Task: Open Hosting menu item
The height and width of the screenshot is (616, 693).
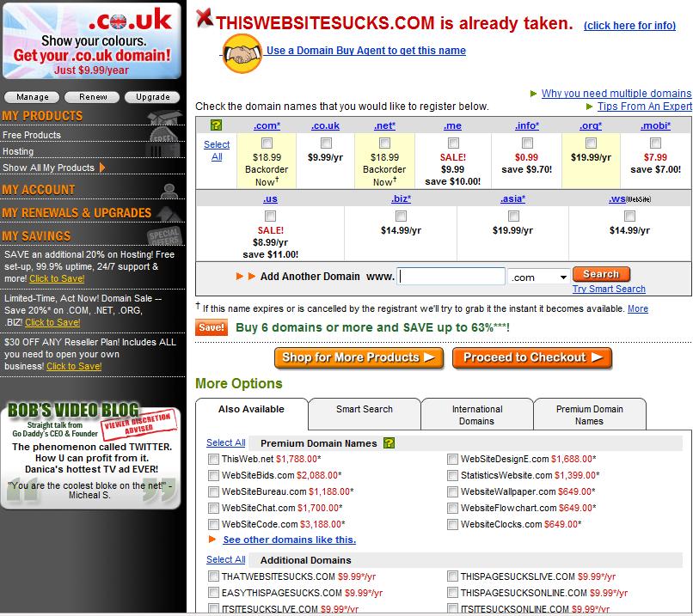Action: click(18, 151)
